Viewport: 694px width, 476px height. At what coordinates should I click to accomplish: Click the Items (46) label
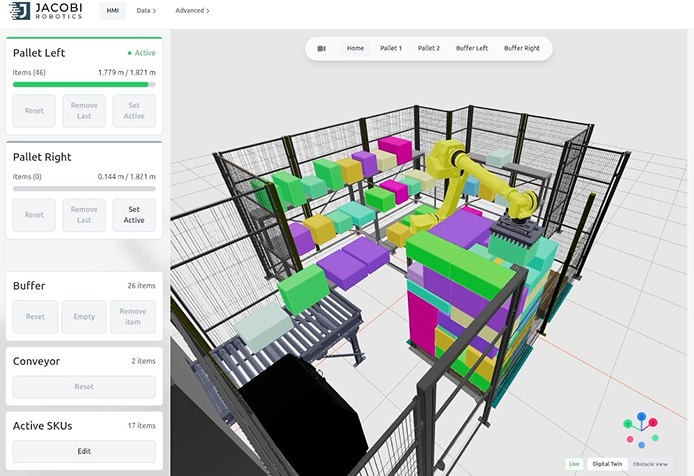click(x=29, y=72)
